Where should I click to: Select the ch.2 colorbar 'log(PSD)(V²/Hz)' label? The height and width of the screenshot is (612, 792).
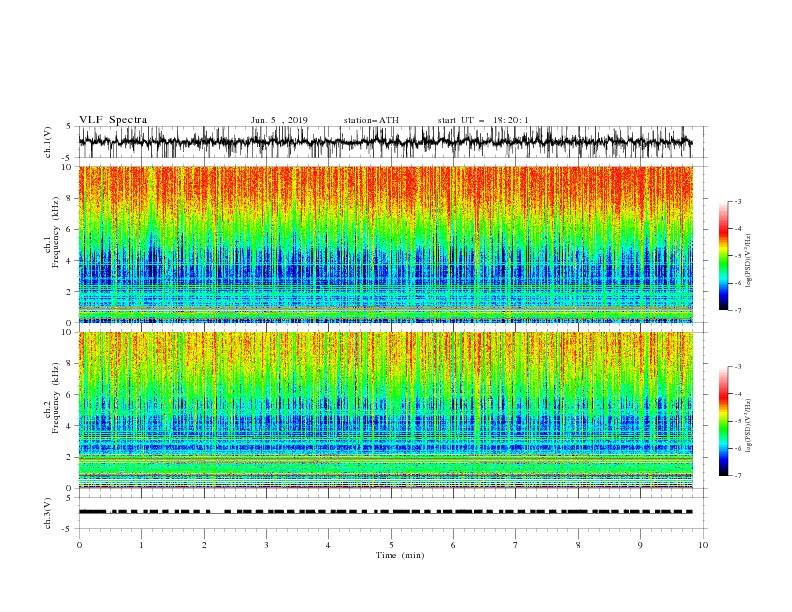(749, 426)
